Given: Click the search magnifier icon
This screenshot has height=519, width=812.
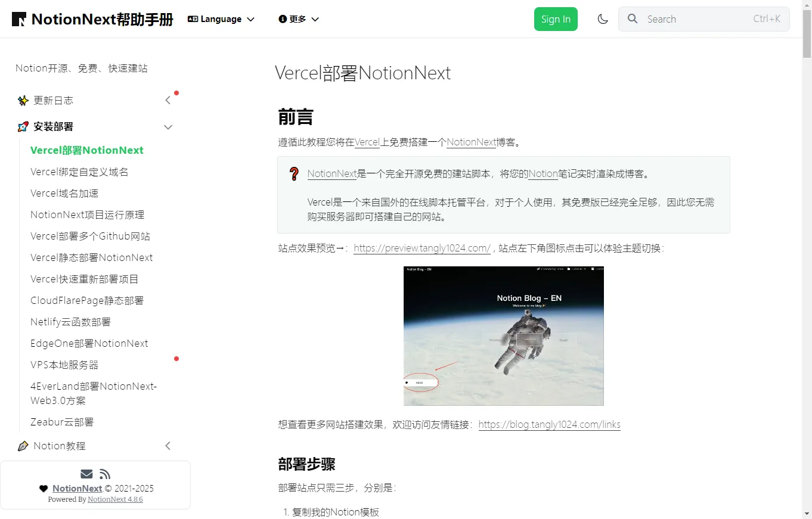Looking at the screenshot, I should point(633,19).
